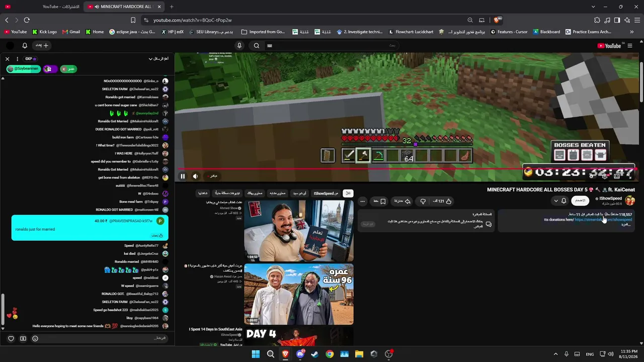Open the video player settings gear
This screenshot has width=644, height=362.
click(x=605, y=176)
